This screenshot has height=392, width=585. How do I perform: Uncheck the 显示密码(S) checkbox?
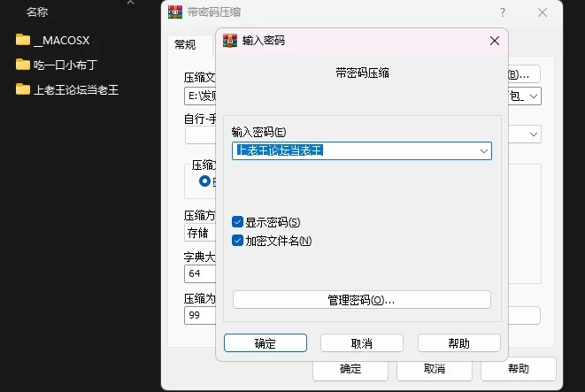(x=237, y=222)
